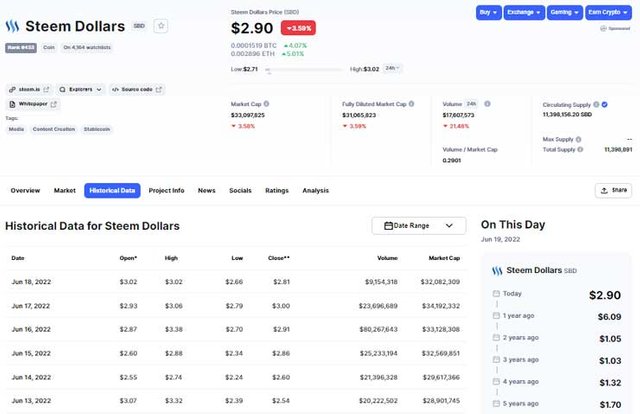Screen dimensions: 640x414
Task: Click the steem.io link chain icon
Action: tap(12, 89)
